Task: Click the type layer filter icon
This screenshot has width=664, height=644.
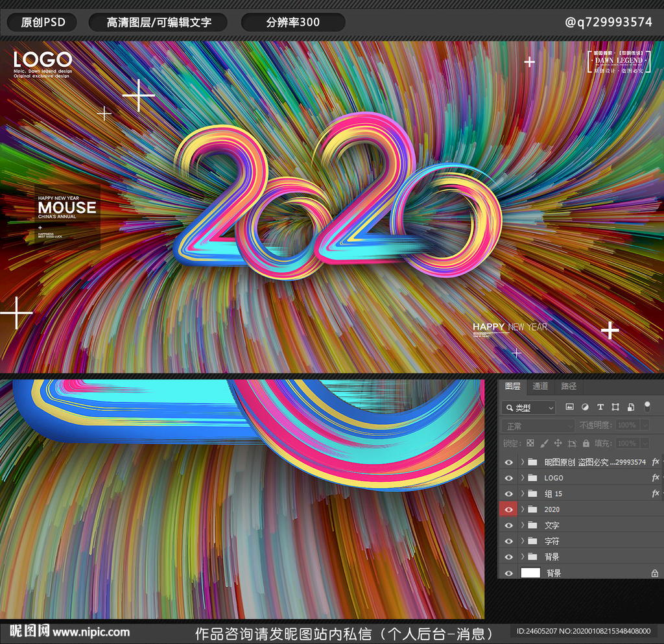Action: [x=600, y=407]
